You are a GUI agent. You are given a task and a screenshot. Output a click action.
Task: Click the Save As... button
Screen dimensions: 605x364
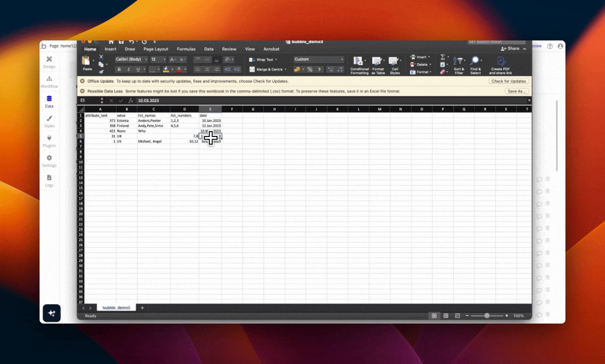(516, 91)
